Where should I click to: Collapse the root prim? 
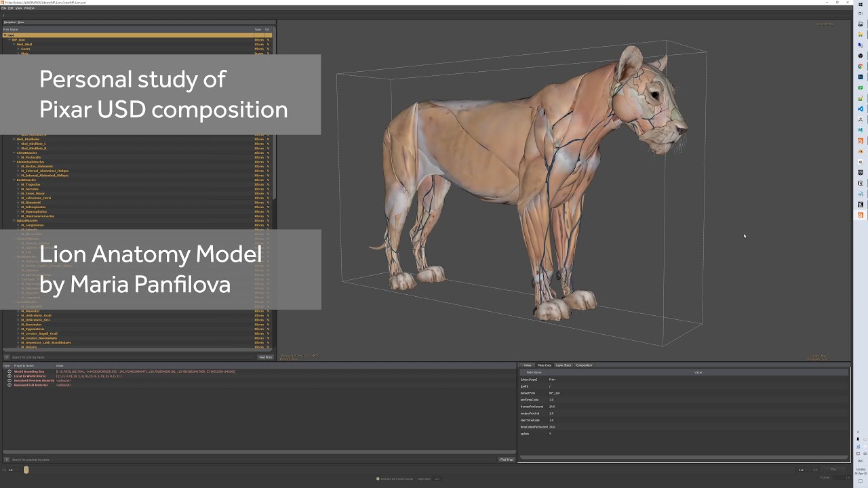(5, 35)
